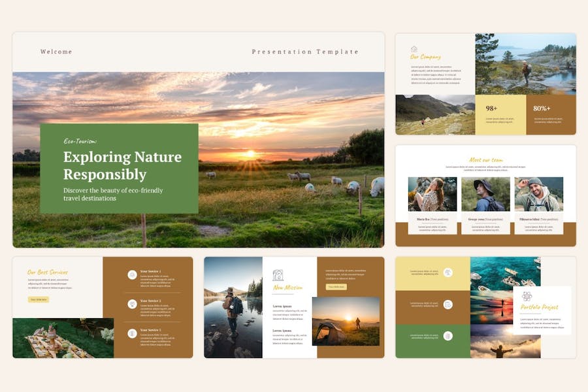Image resolution: width=588 pixels, height=392 pixels.
Task: Click the atom icon above Portfolio Project
Action: click(527, 297)
